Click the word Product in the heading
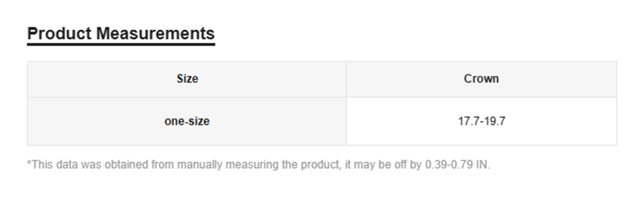Viewport: 644px width, 200px height. [x=59, y=34]
